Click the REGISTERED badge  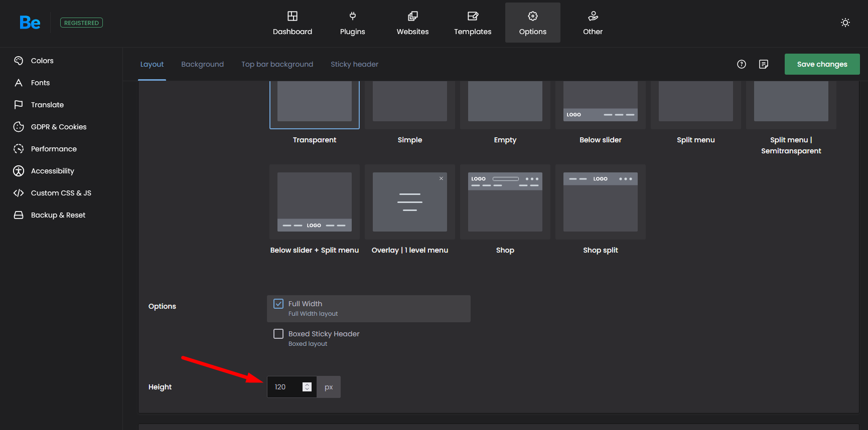tap(81, 23)
